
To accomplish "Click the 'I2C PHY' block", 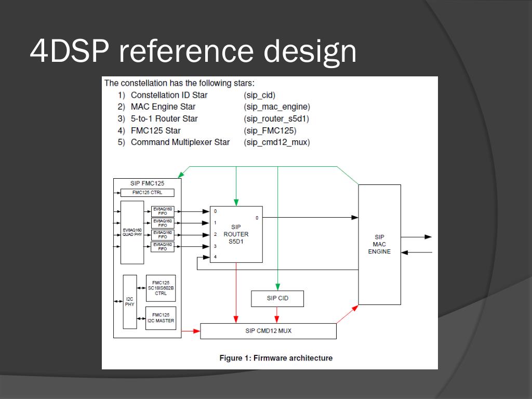I will (129, 302).
